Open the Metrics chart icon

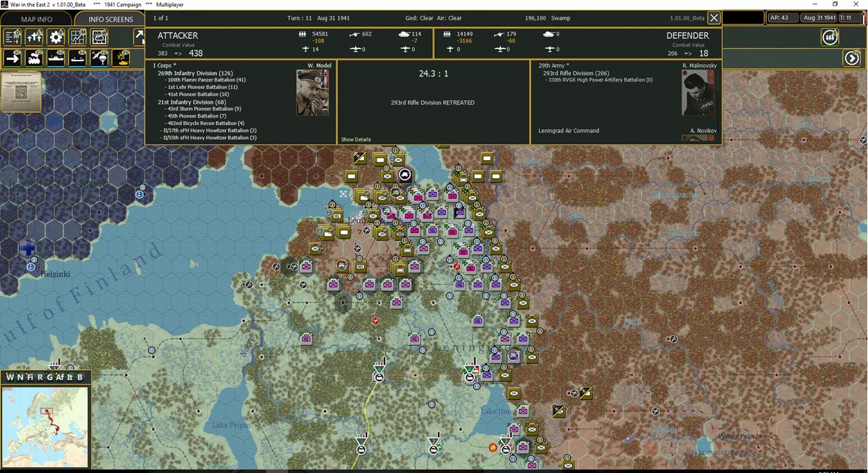coord(78,38)
